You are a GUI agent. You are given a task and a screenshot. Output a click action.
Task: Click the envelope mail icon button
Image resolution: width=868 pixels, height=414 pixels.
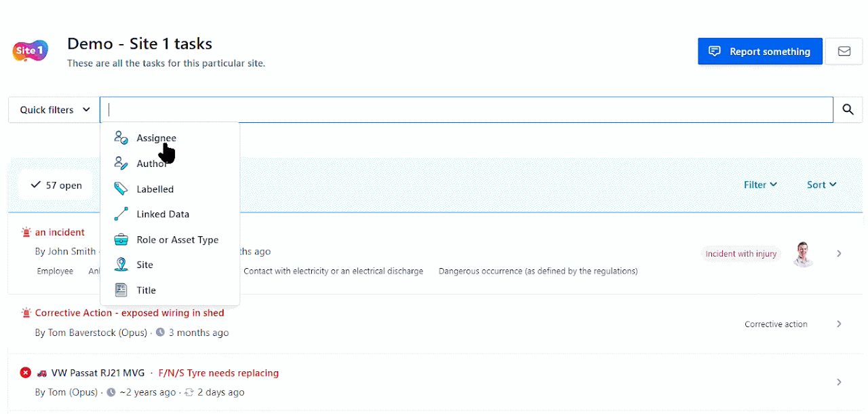[844, 52]
